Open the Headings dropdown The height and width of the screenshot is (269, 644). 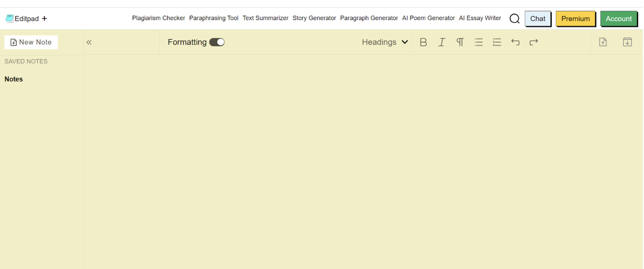tap(385, 42)
